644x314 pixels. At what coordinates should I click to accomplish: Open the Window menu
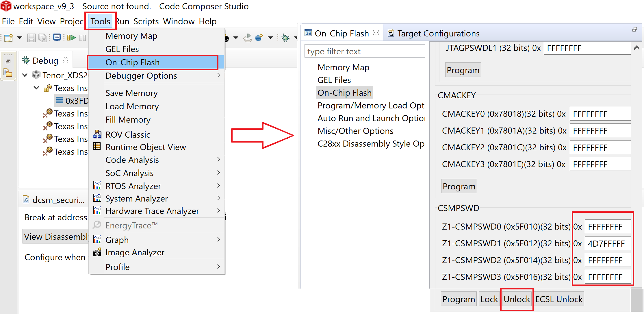pos(179,21)
